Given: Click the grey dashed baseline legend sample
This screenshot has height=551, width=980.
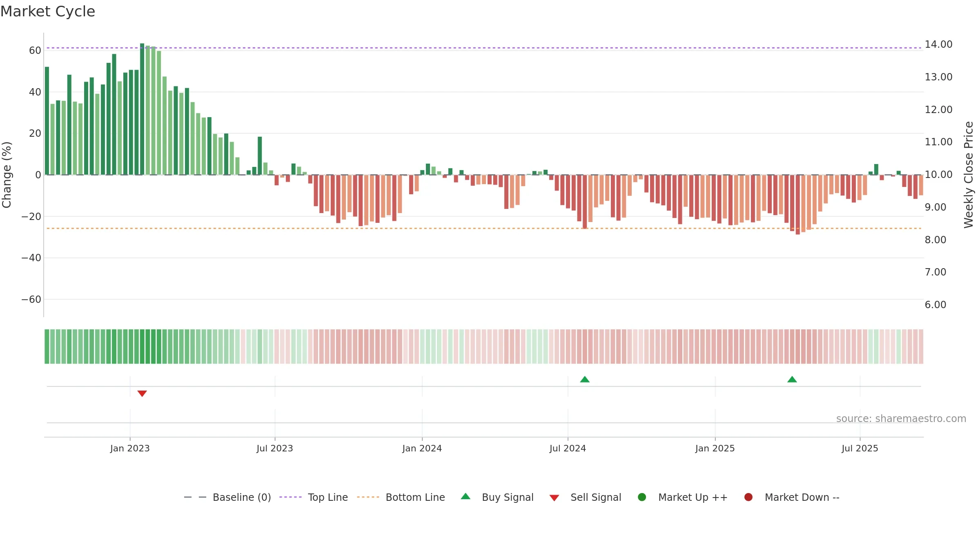Looking at the screenshot, I should pyautogui.click(x=195, y=497).
